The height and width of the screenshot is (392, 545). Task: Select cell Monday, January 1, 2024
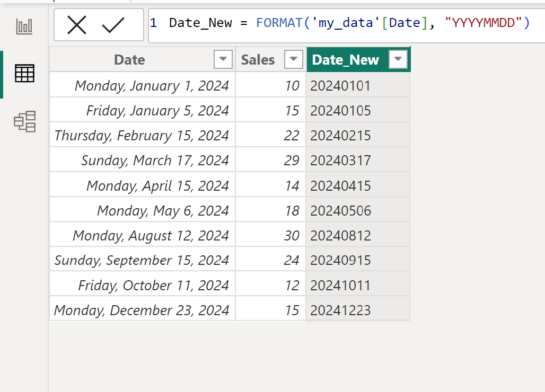(x=143, y=85)
